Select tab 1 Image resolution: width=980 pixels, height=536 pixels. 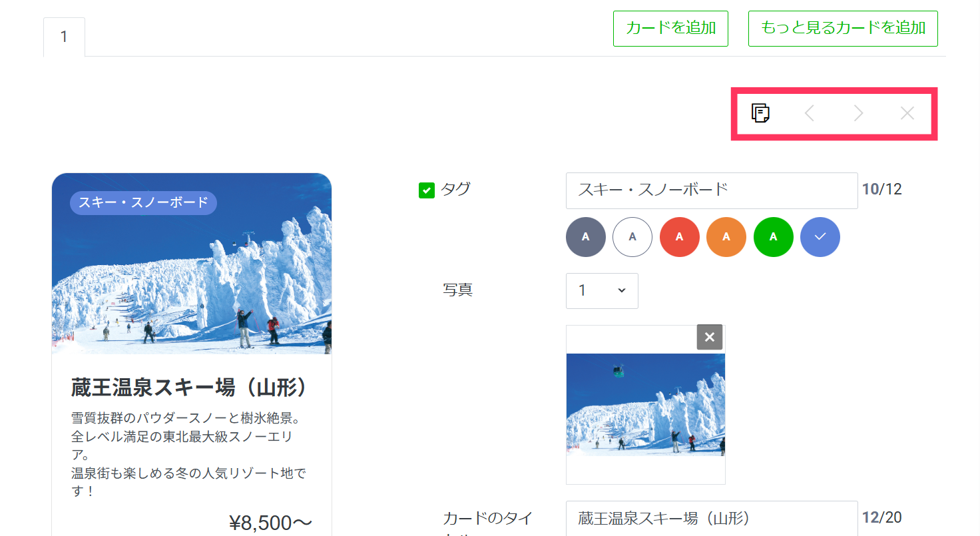point(64,37)
